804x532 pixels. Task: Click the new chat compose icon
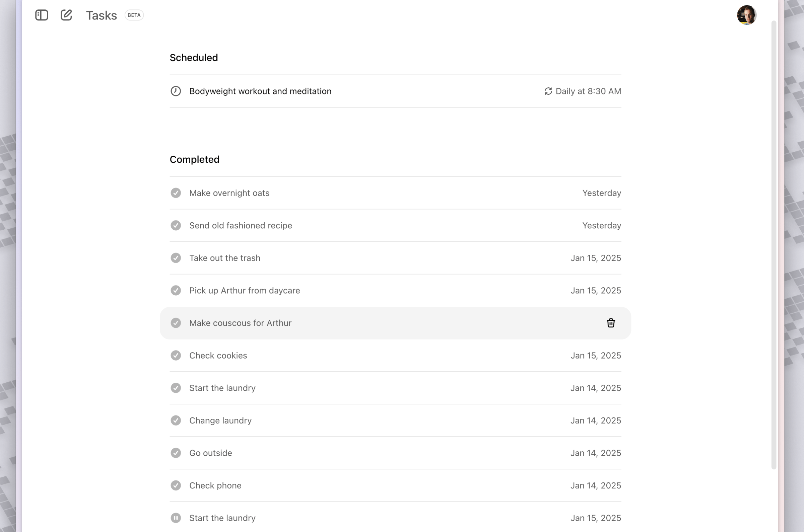click(66, 15)
